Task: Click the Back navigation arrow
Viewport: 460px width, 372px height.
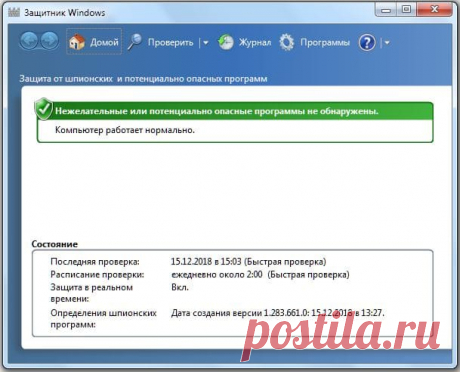Action: pos(29,41)
